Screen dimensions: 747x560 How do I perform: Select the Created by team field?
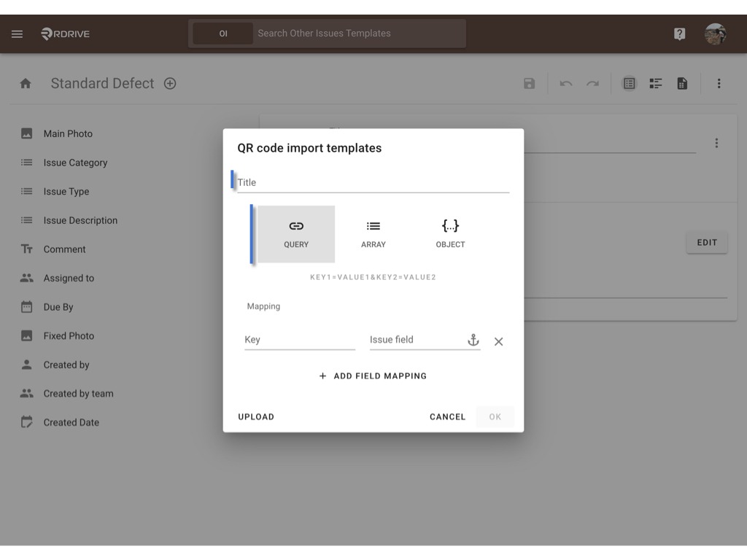click(x=67, y=394)
